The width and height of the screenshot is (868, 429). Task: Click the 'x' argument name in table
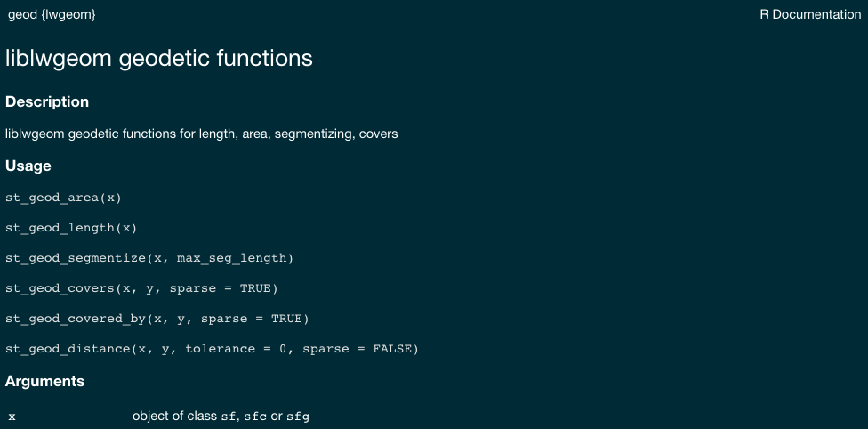pos(12,417)
